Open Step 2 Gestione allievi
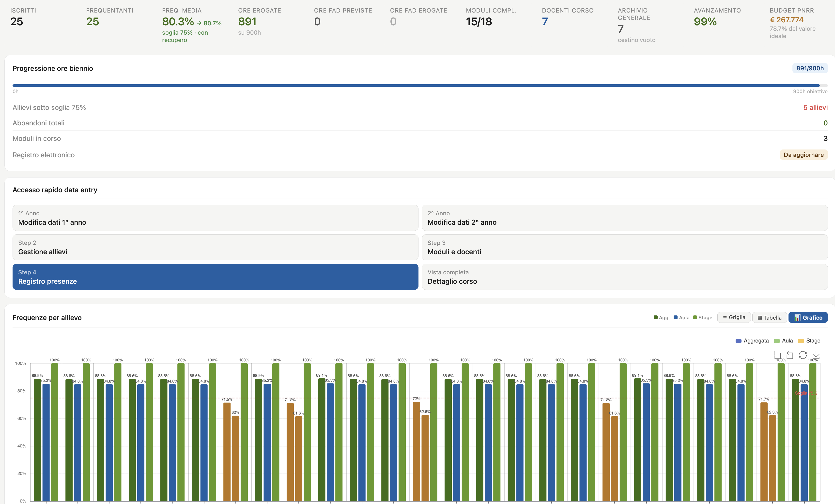The image size is (835, 504). (x=215, y=247)
